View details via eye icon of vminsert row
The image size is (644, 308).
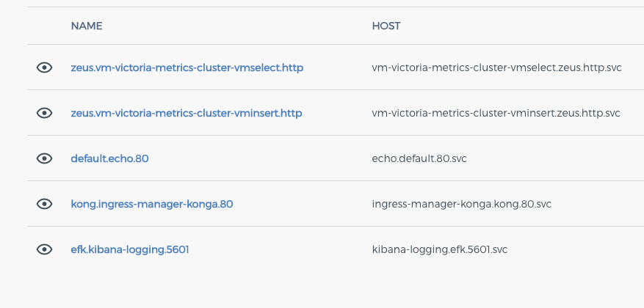[x=44, y=113]
